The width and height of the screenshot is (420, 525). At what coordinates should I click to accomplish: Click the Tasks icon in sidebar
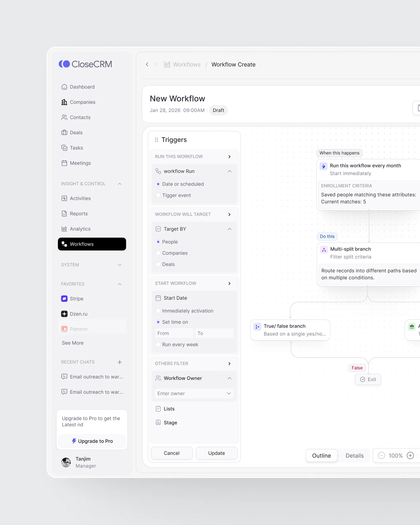pos(64,148)
